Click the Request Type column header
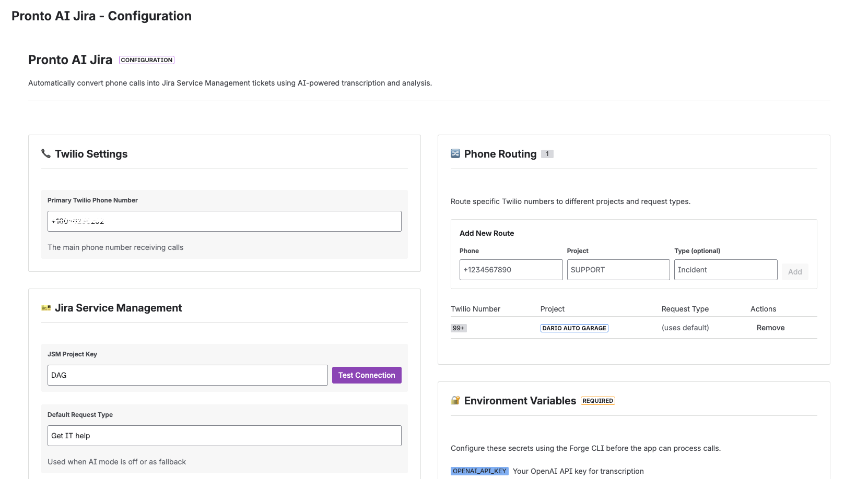 pos(685,309)
